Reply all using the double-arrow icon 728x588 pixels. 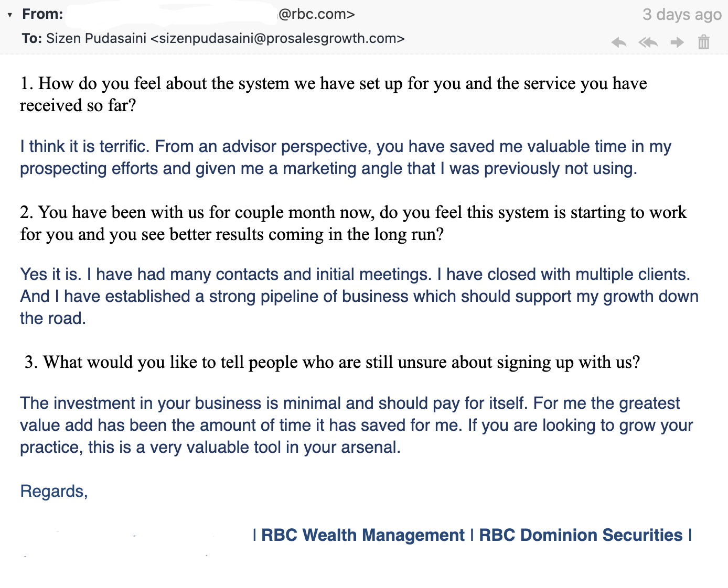648,42
